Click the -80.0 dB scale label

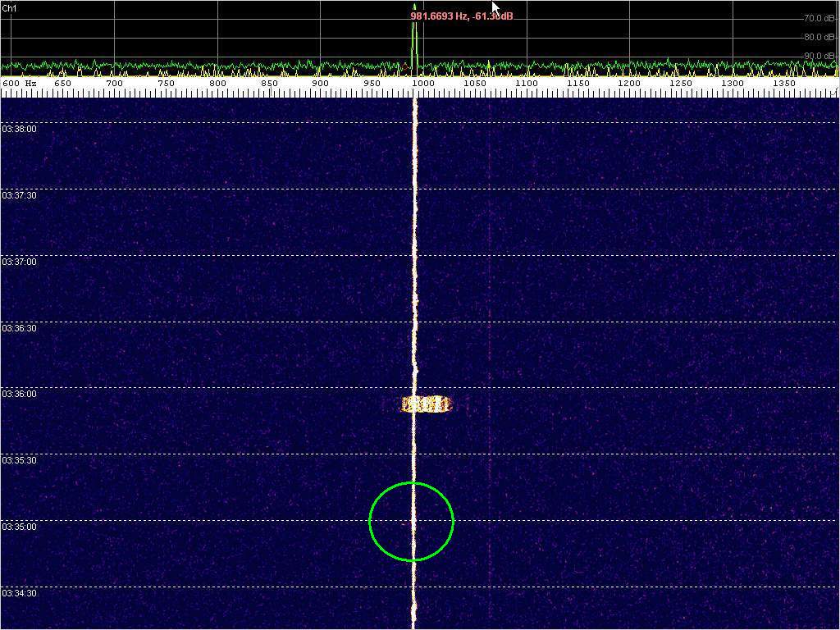[819, 37]
